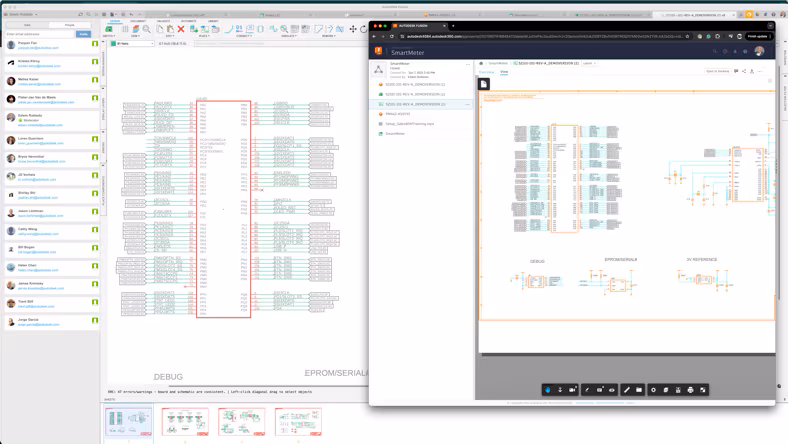Click the red X delete tool icon
The width and height of the screenshot is (788, 444).
[181, 29]
